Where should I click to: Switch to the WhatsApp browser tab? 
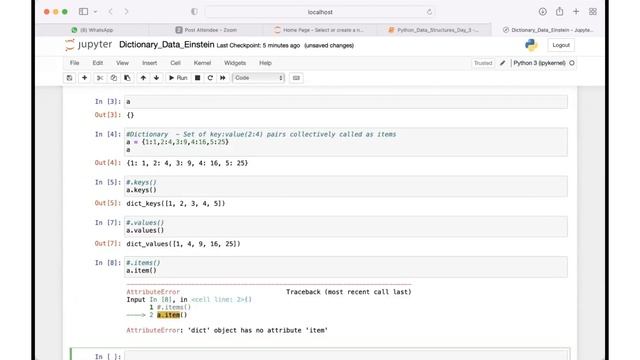pyautogui.click(x=92, y=30)
